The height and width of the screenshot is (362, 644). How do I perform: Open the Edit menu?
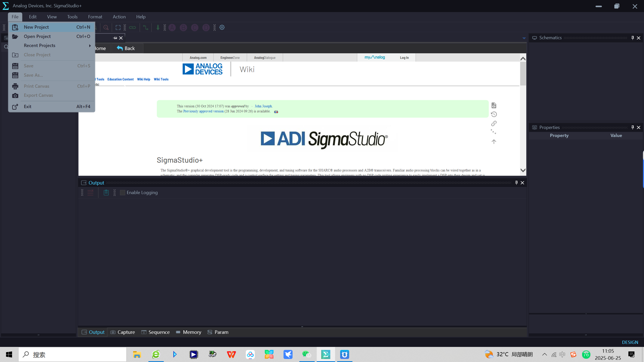coord(33,17)
